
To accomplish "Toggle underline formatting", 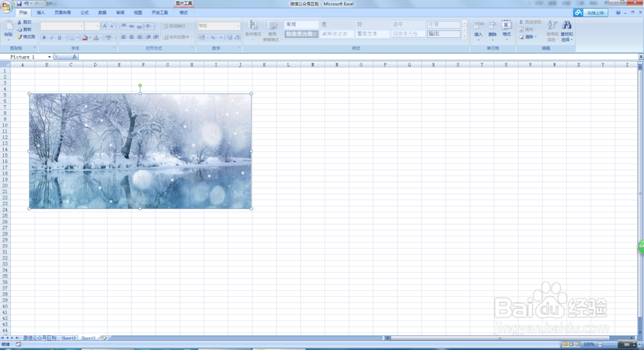I will (59, 37).
